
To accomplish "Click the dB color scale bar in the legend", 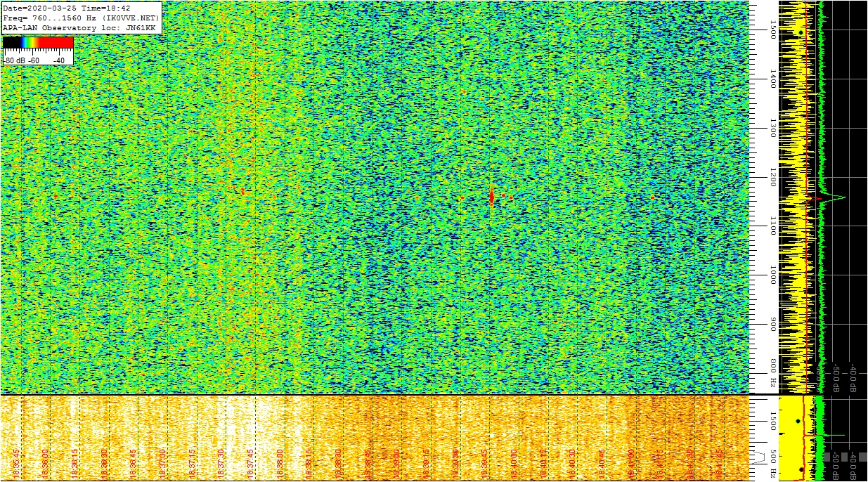I will click(x=38, y=43).
